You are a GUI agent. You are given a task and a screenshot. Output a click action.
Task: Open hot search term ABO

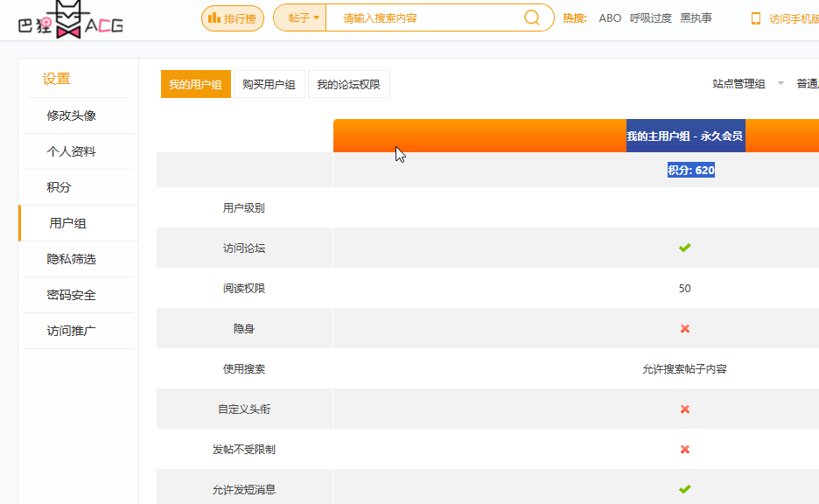click(x=610, y=18)
